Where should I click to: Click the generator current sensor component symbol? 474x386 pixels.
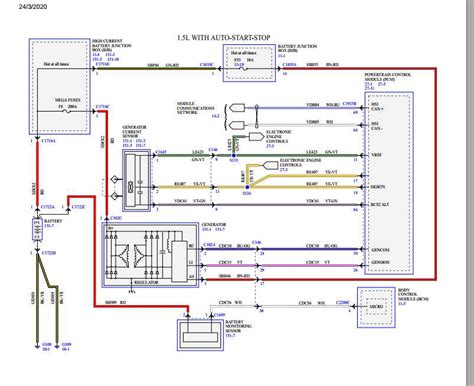click(136, 180)
